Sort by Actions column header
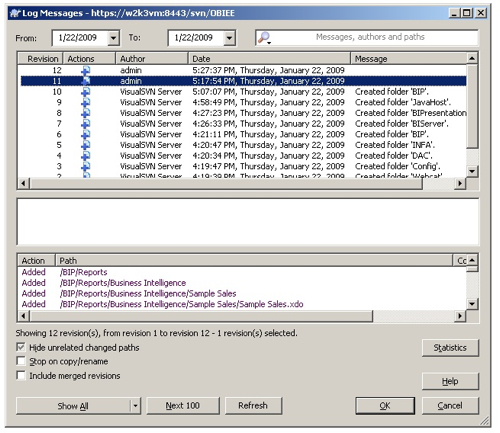This screenshot has width=500, height=433. click(x=89, y=59)
